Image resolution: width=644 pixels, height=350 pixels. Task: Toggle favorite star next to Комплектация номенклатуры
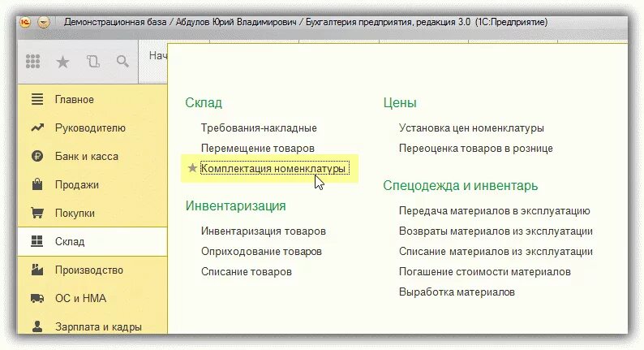192,168
